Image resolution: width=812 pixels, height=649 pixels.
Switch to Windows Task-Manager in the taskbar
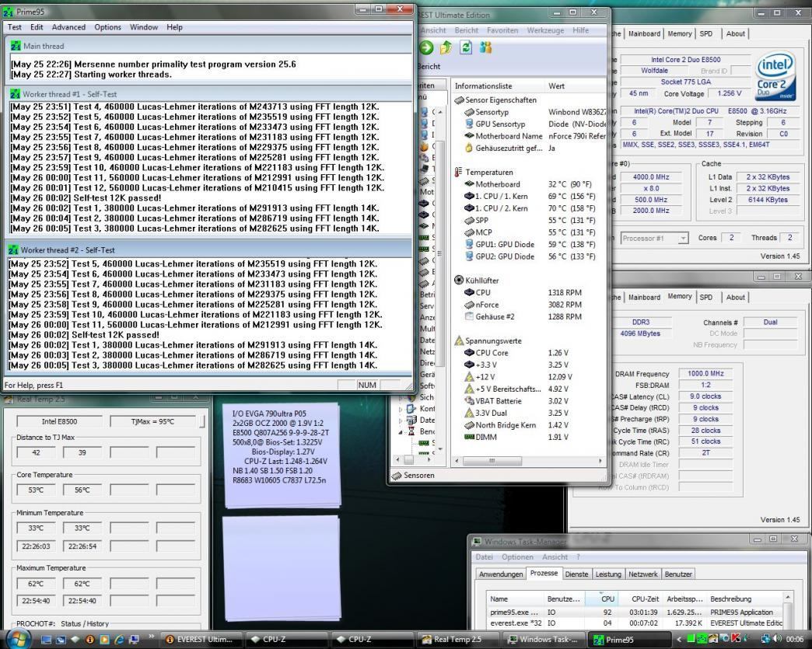pos(544,640)
